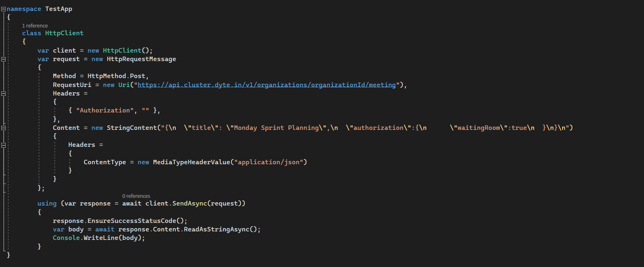Click HttpClient in the class declaration

tap(64, 33)
